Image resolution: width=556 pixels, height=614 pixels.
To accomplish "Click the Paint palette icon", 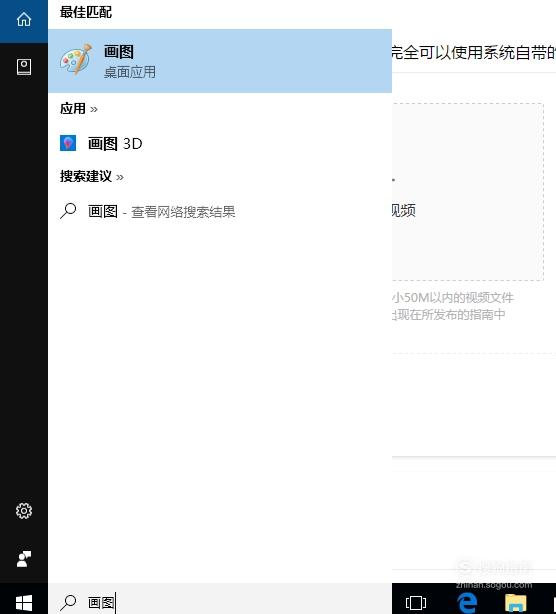I will click(x=76, y=59).
